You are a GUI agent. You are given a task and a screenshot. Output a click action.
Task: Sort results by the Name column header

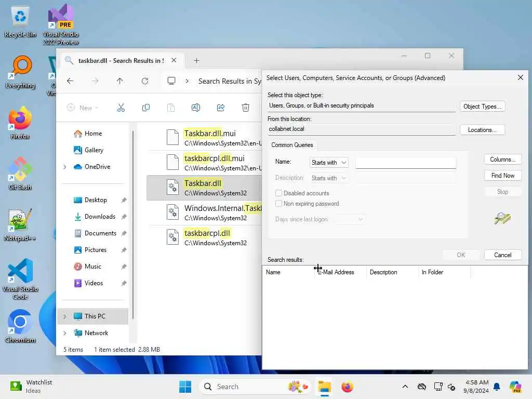coord(288,272)
